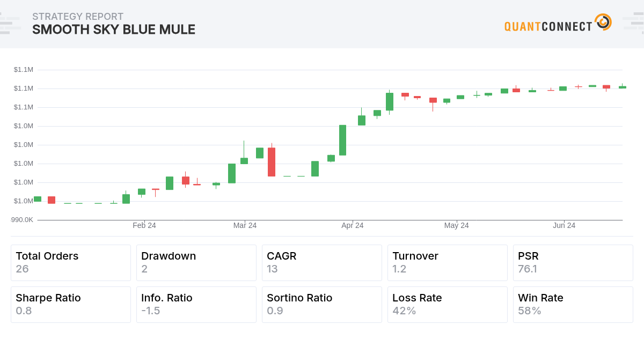Click the 990.0K price axis label
644x339 pixels.
point(22,220)
